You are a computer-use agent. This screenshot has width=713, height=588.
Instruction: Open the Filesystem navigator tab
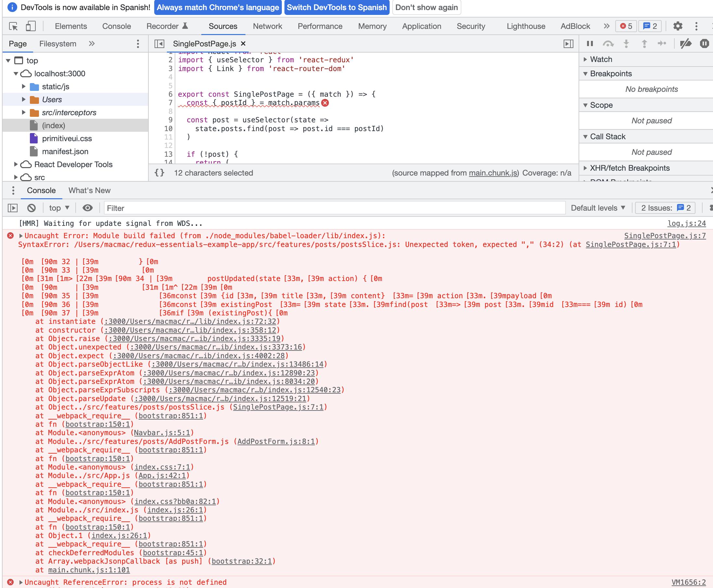tap(57, 44)
